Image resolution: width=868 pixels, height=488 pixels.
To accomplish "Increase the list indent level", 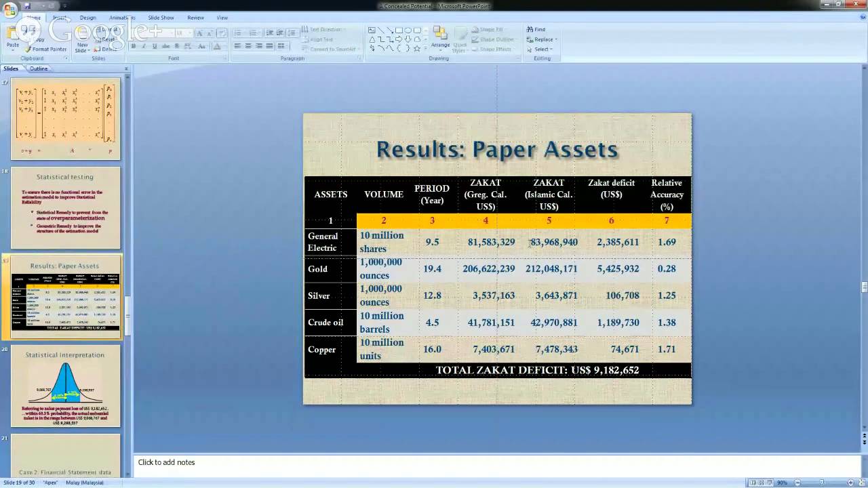I will point(280,33).
